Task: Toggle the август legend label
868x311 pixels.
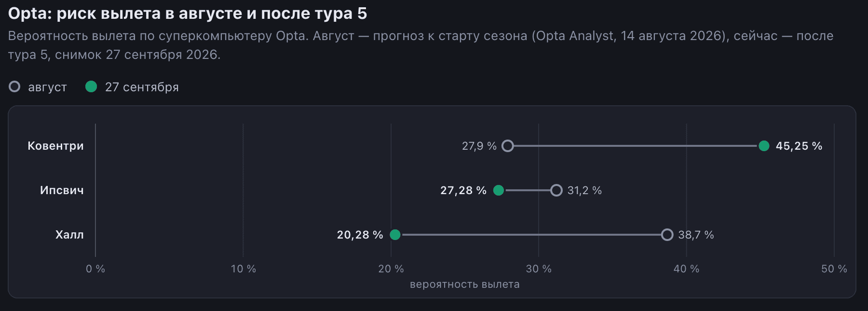Action: pos(47,87)
